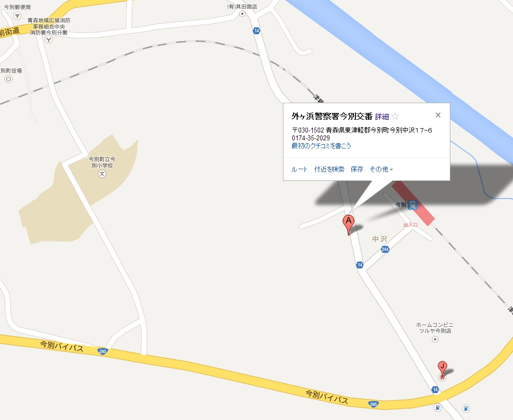Star the 外ヶ浜警察署今別交番 place
Viewport: 513px width, 420px height.
395,116
